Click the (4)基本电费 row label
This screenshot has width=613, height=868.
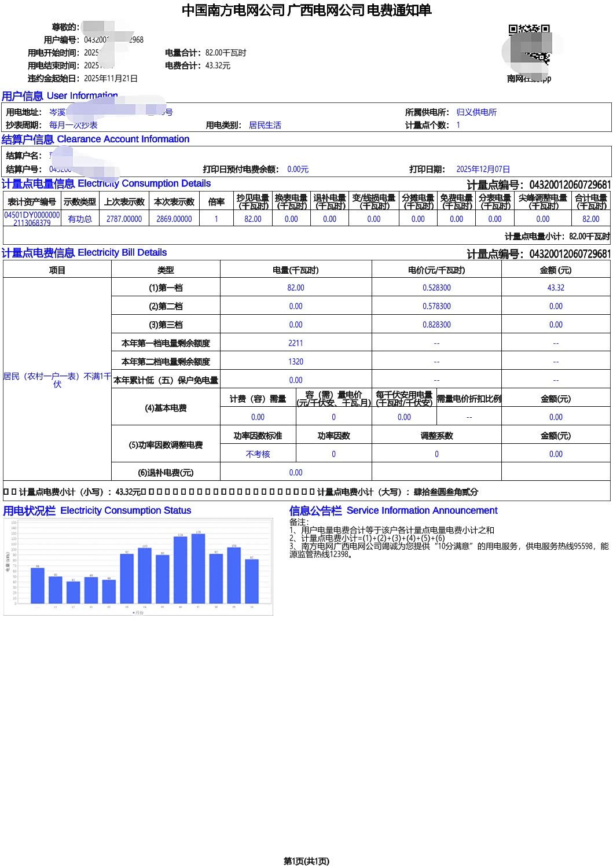click(166, 408)
